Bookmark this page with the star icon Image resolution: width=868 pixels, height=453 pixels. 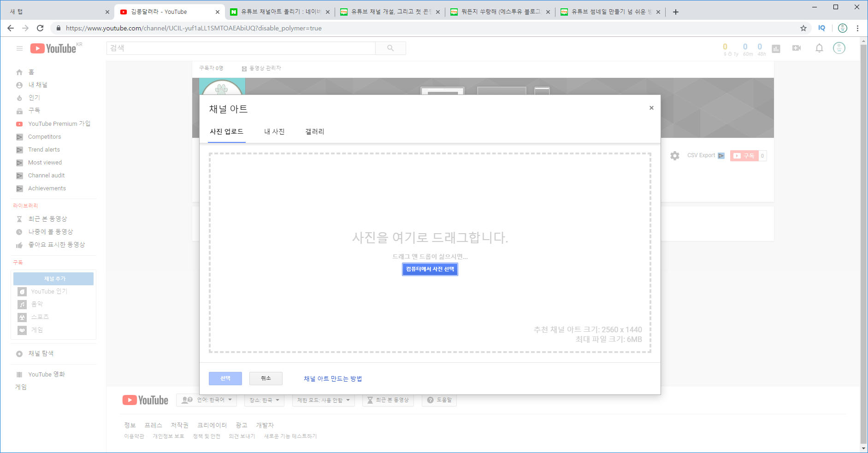pos(803,28)
